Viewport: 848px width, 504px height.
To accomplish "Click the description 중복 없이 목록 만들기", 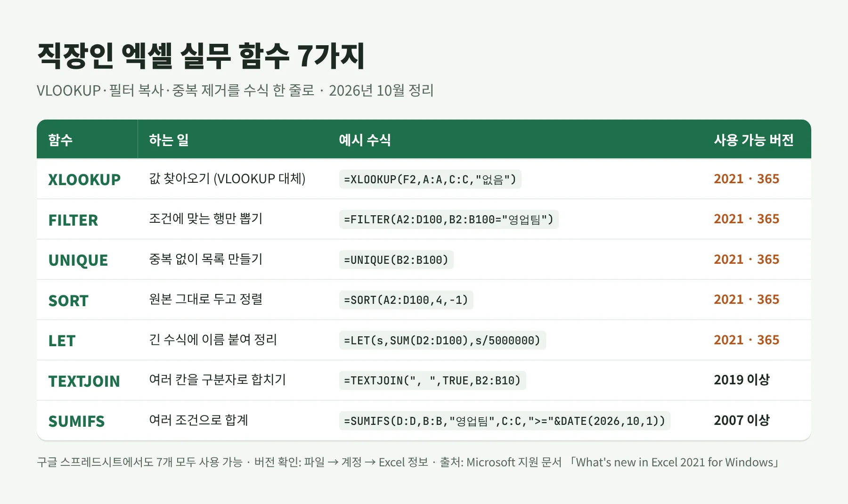I will (x=205, y=260).
